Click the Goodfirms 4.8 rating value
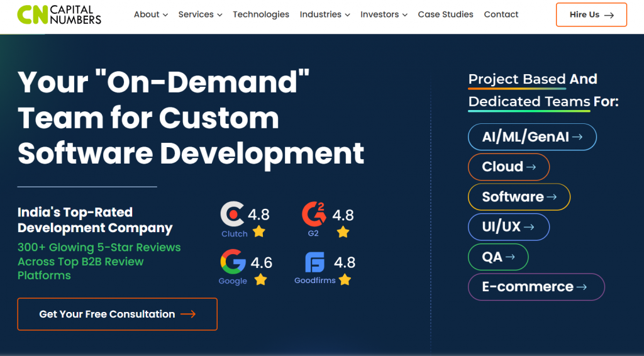644x356 pixels. [x=345, y=262]
